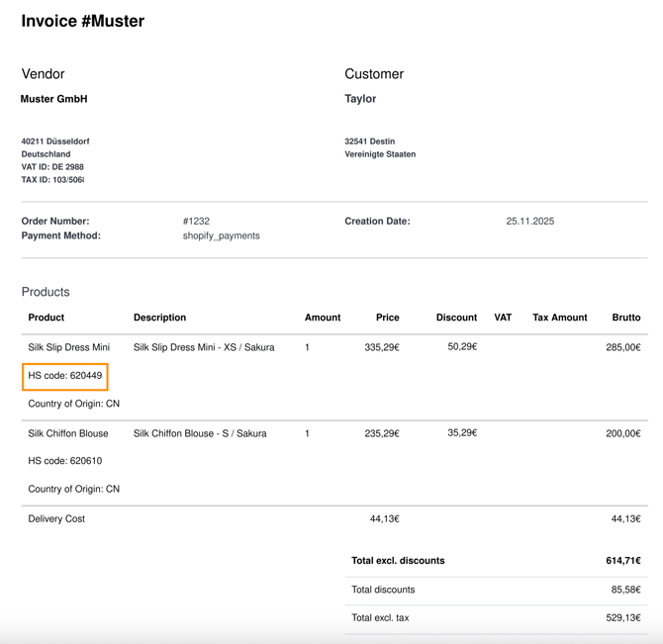The image size is (663, 644).
Task: Click the Brutto column header
Action: coord(625,318)
